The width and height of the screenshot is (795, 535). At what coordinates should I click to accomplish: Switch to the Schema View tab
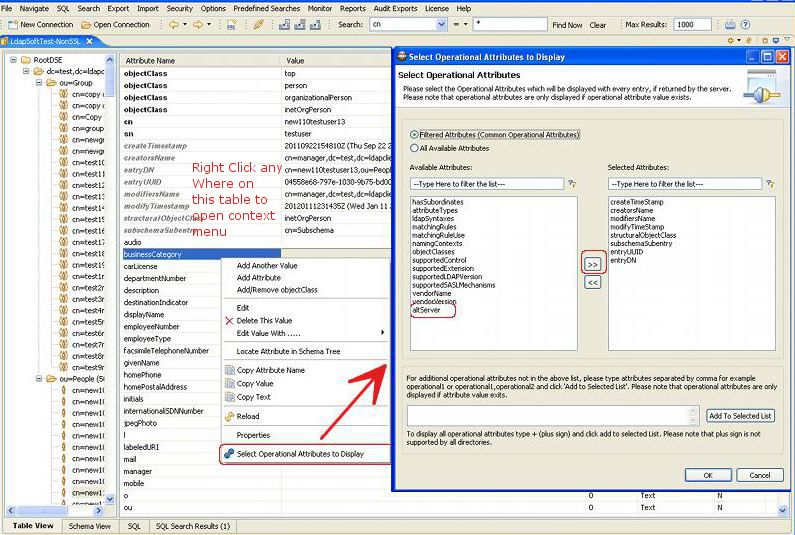(x=89, y=526)
